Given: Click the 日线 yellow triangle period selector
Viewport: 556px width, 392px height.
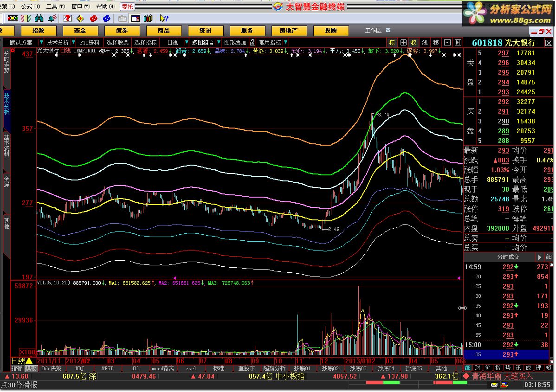Looking at the screenshot, I should pyautogui.click(x=22, y=361).
